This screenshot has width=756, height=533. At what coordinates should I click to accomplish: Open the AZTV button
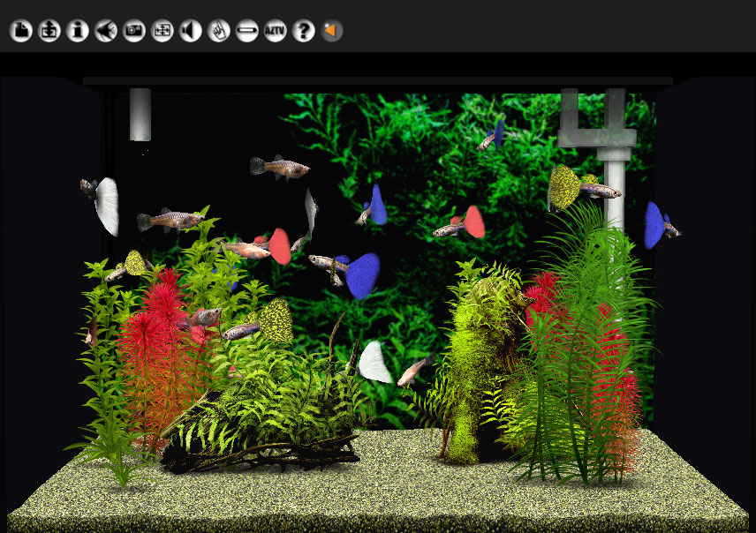pyautogui.click(x=276, y=31)
